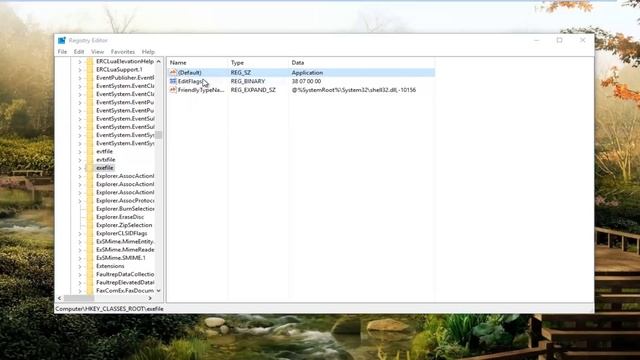Select the (Default) value name
Viewport: 640px width, 360px height.
[190, 73]
